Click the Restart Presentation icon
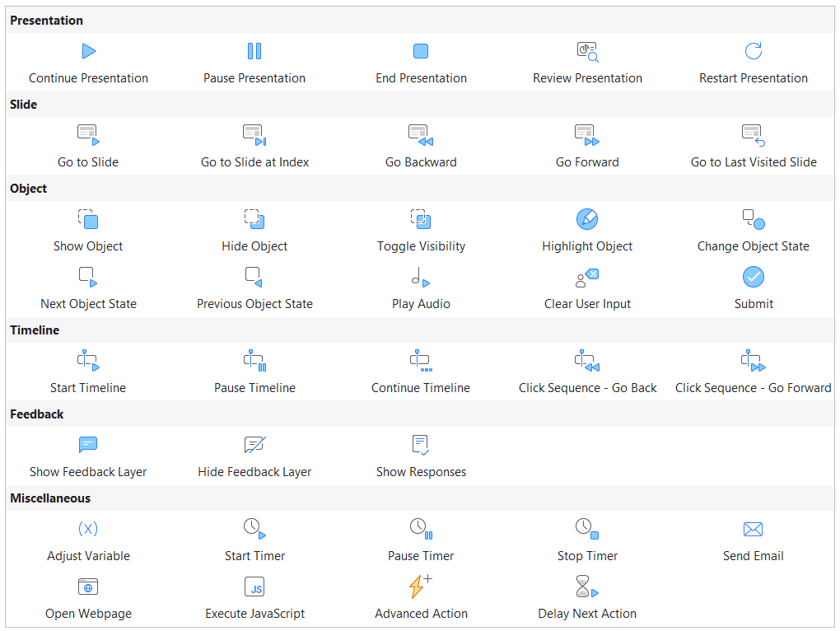This screenshot has width=840, height=631. click(753, 52)
